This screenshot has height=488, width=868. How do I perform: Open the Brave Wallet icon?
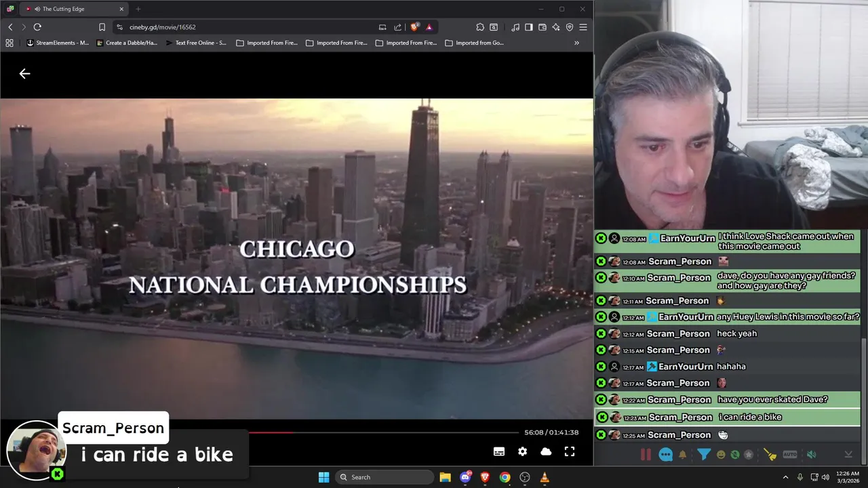point(542,27)
